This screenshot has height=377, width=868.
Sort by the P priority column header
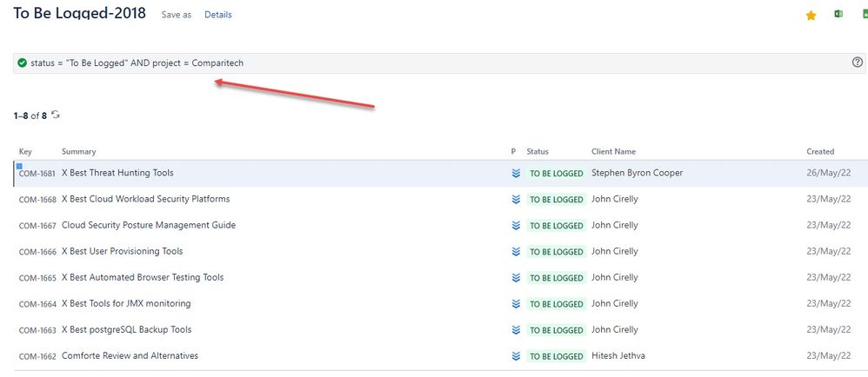coord(514,151)
